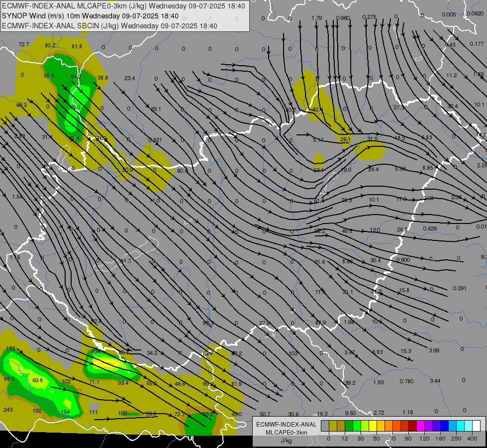The width and height of the screenshot is (487, 448).
Task: Click the map value 50.7
Action: pos(265,414)
